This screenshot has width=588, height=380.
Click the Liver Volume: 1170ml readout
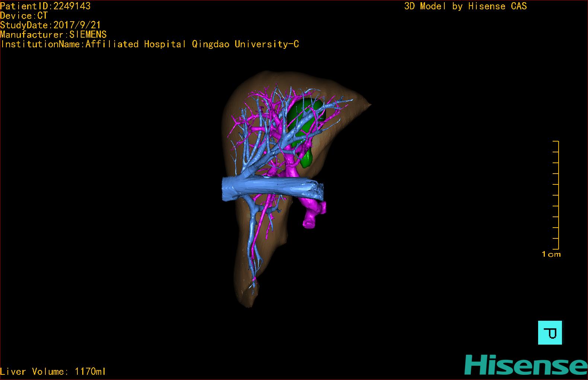(53, 371)
